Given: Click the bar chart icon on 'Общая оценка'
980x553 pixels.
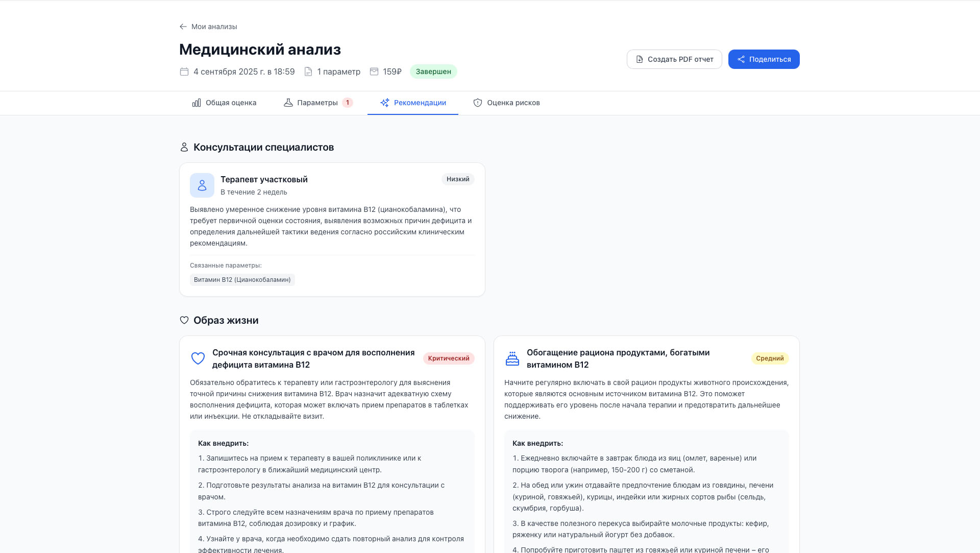Looking at the screenshot, I should (x=197, y=103).
